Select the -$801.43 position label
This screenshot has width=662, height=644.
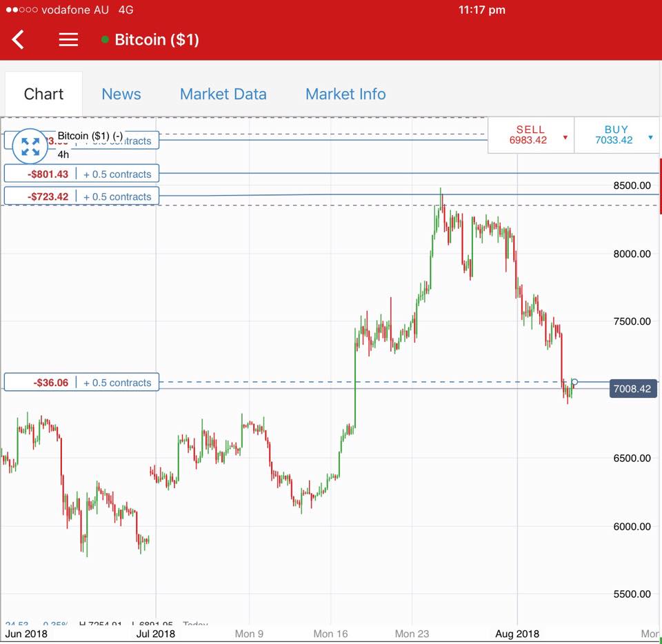[x=81, y=174]
